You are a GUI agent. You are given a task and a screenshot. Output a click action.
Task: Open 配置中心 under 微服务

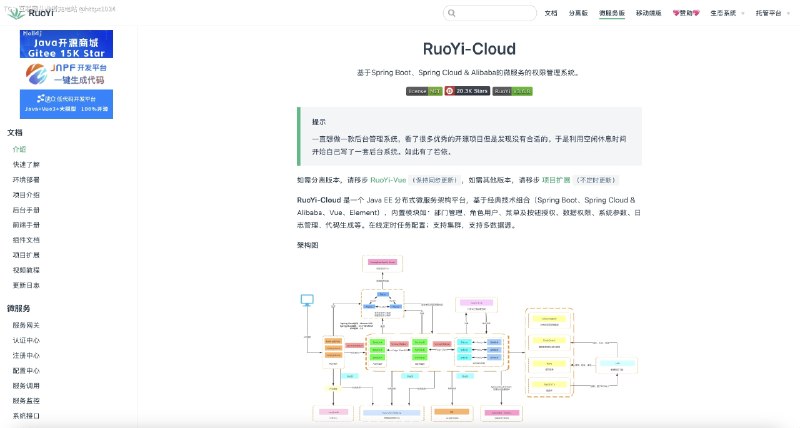tap(26, 371)
